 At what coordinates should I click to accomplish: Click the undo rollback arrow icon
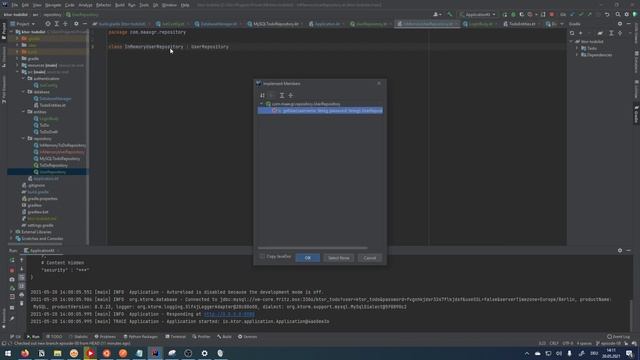[x=607, y=14]
